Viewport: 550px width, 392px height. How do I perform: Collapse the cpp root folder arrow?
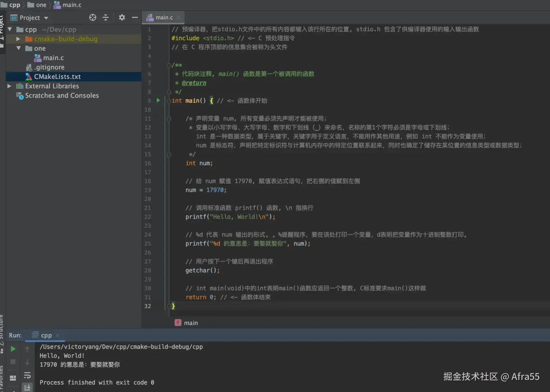[x=10, y=29]
